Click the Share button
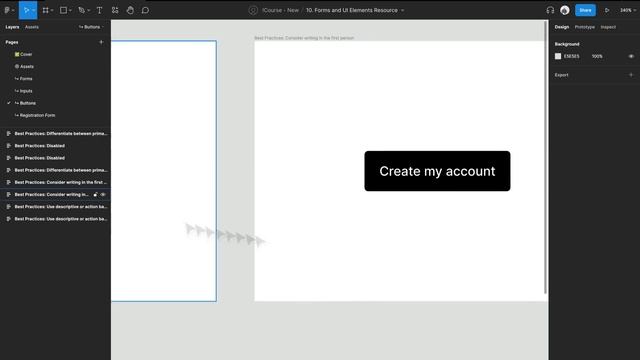The image size is (640, 360). pos(585,10)
